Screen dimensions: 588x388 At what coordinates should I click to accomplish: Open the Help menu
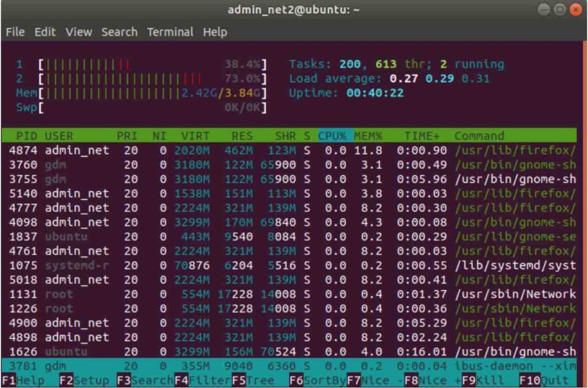pos(215,32)
